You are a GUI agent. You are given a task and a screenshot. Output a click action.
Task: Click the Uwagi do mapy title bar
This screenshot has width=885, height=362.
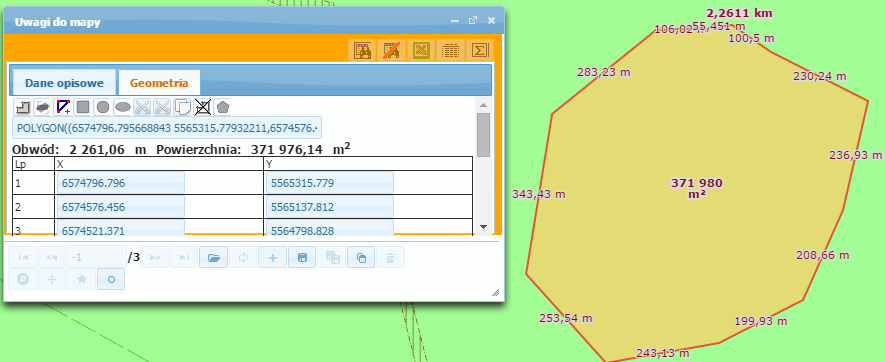click(254, 21)
